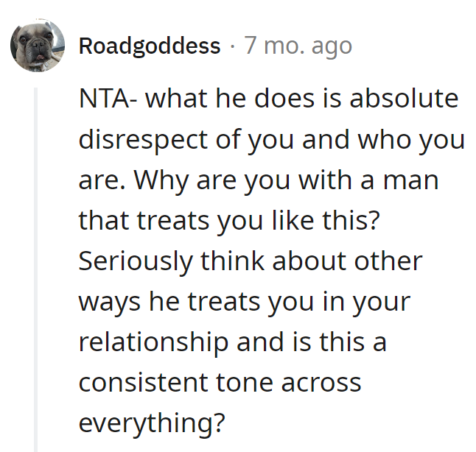Click the word 'Seriously' in the comment
Screen dimensions: 476x452
[136, 262]
